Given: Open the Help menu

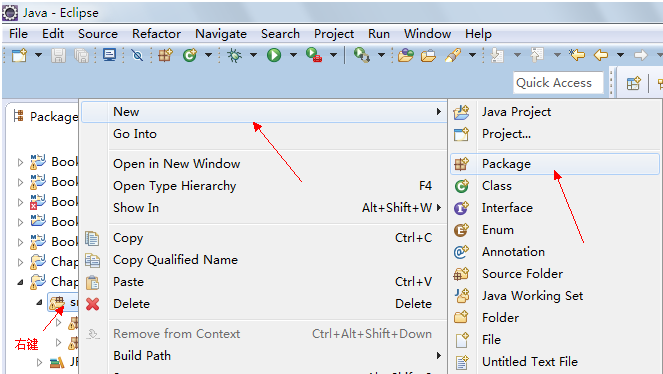Looking at the screenshot, I should (478, 34).
